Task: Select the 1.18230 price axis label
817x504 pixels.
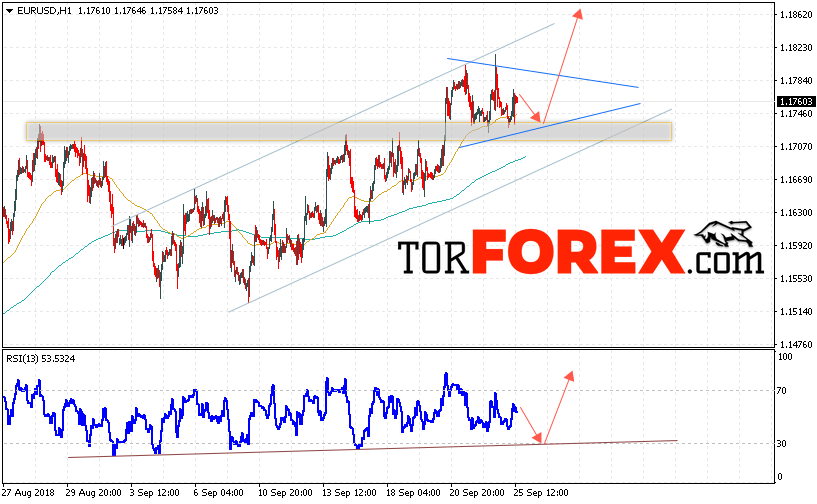Action: tap(796, 47)
